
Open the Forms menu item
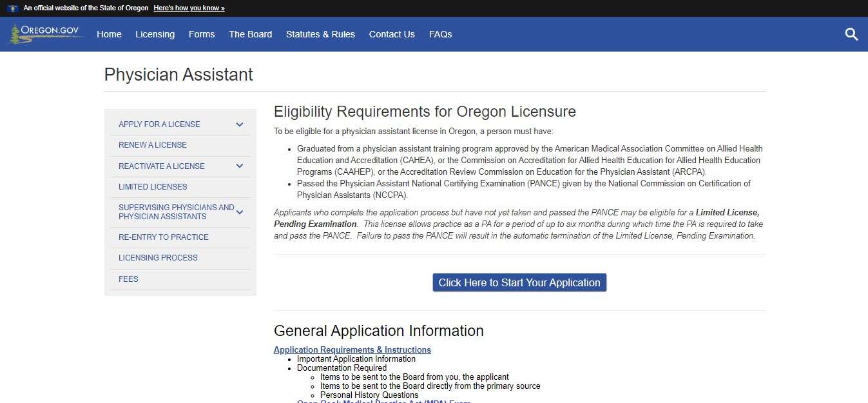pyautogui.click(x=202, y=34)
